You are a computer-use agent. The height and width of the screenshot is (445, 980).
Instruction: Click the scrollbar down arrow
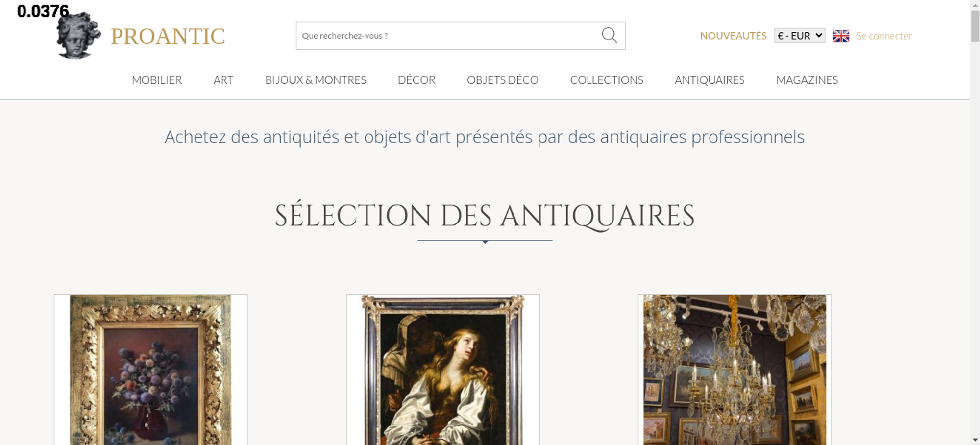click(975, 440)
